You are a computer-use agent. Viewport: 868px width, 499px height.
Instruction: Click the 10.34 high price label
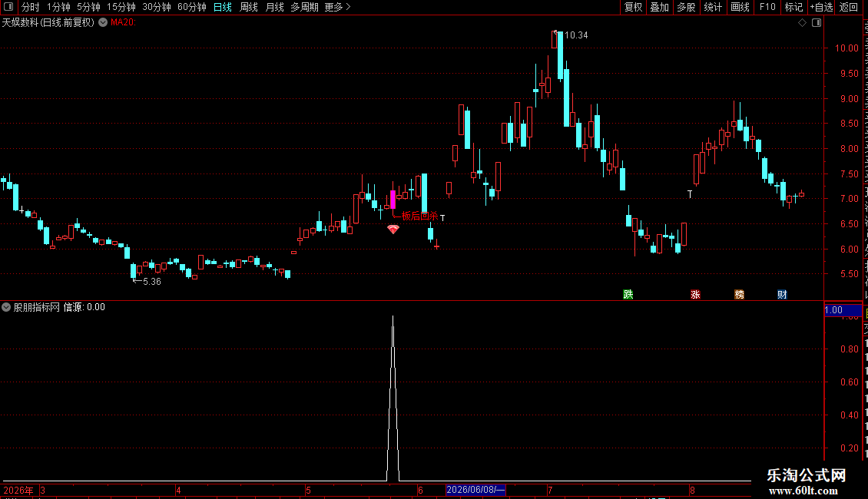pyautogui.click(x=576, y=35)
